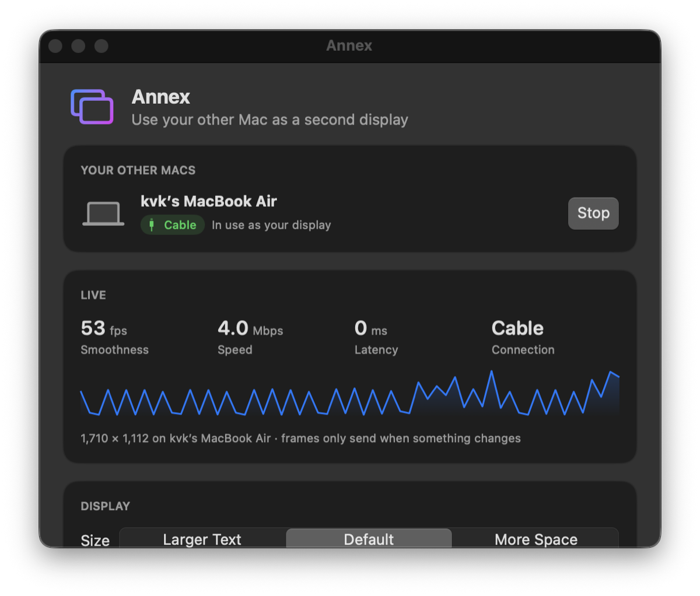Select the Larger Text size option

coord(202,539)
